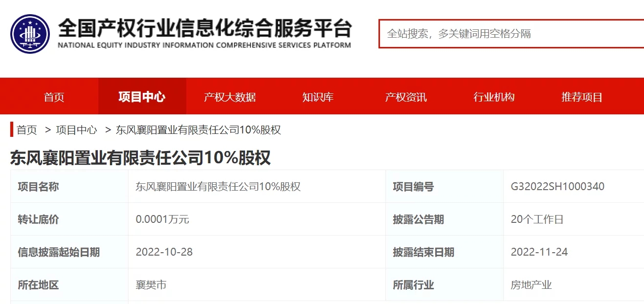Click the breadcrumb 东风襄阳置业有限责任公司10%股权

(198, 130)
